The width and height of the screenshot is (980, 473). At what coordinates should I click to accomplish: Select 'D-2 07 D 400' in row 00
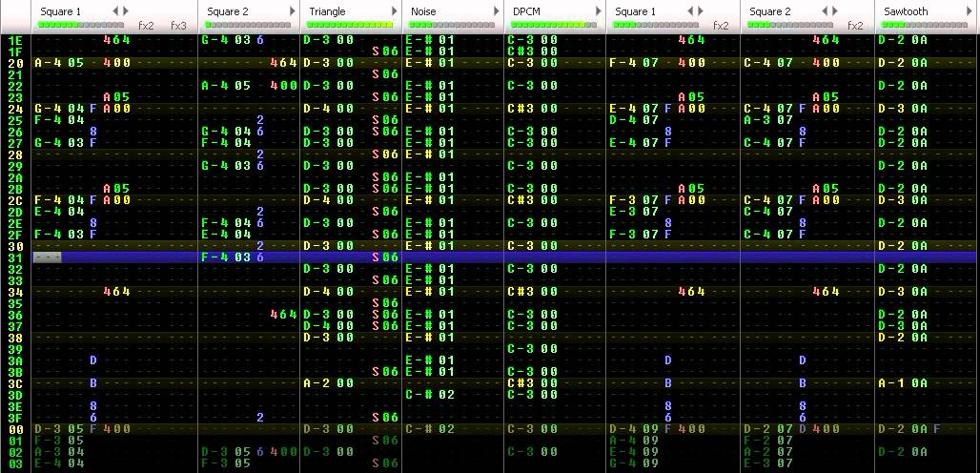click(792, 429)
